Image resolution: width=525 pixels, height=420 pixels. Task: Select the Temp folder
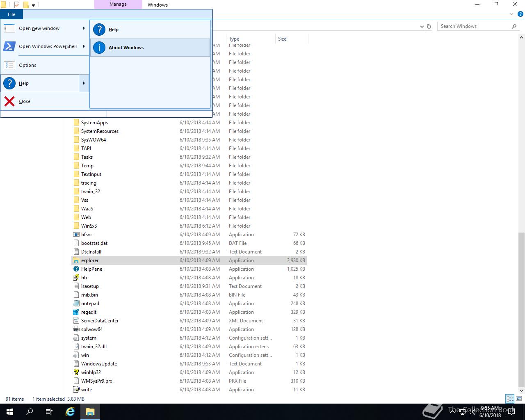coord(87,166)
